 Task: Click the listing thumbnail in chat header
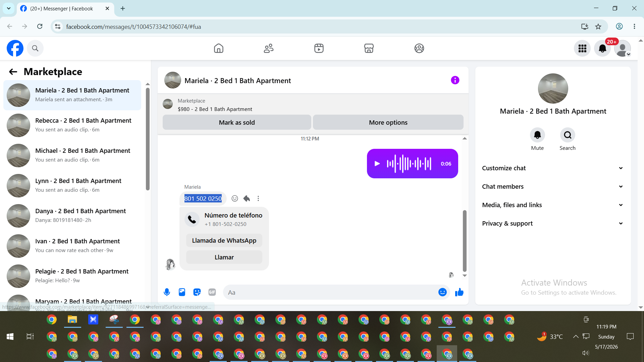click(x=173, y=80)
